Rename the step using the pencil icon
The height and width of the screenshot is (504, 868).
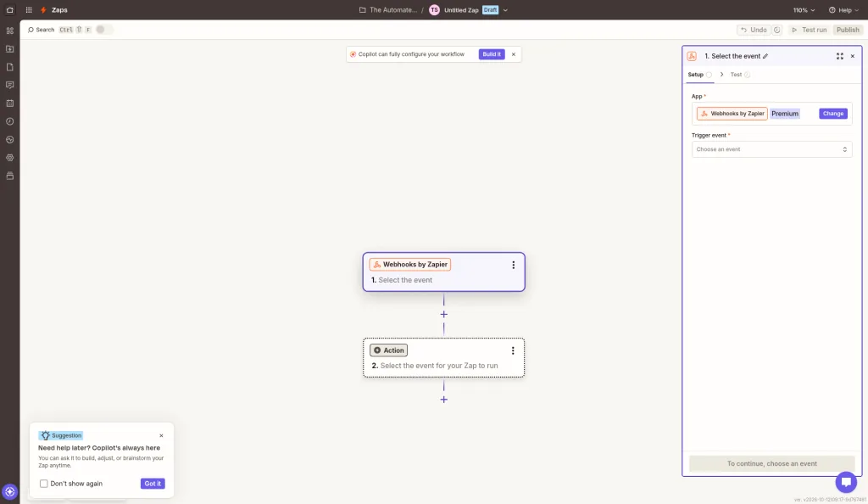(x=765, y=56)
